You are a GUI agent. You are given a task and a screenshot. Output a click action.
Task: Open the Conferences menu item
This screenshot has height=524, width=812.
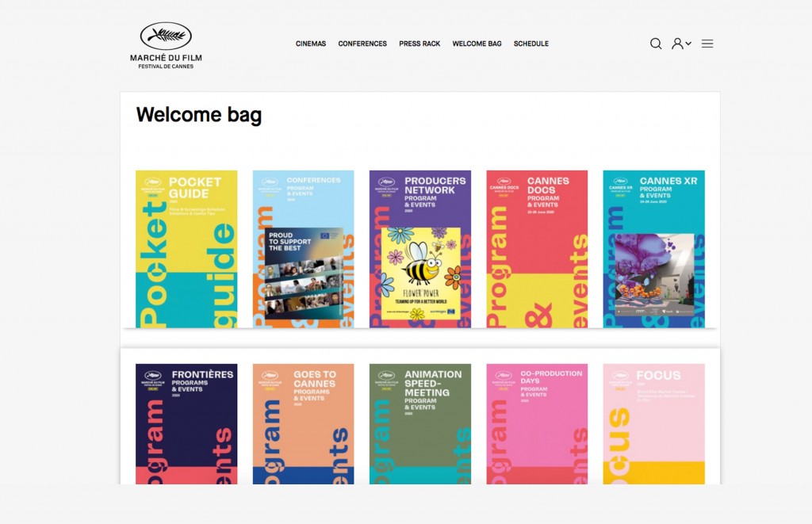362,44
